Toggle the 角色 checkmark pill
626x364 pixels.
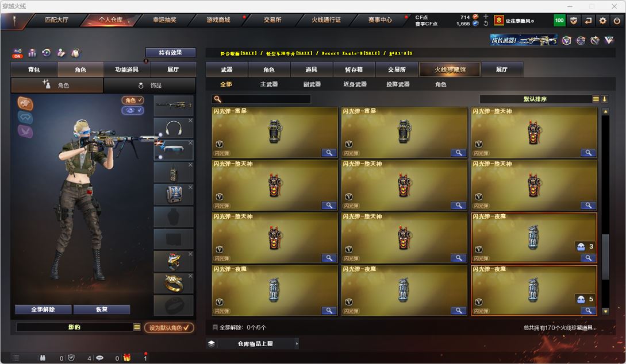(x=133, y=100)
